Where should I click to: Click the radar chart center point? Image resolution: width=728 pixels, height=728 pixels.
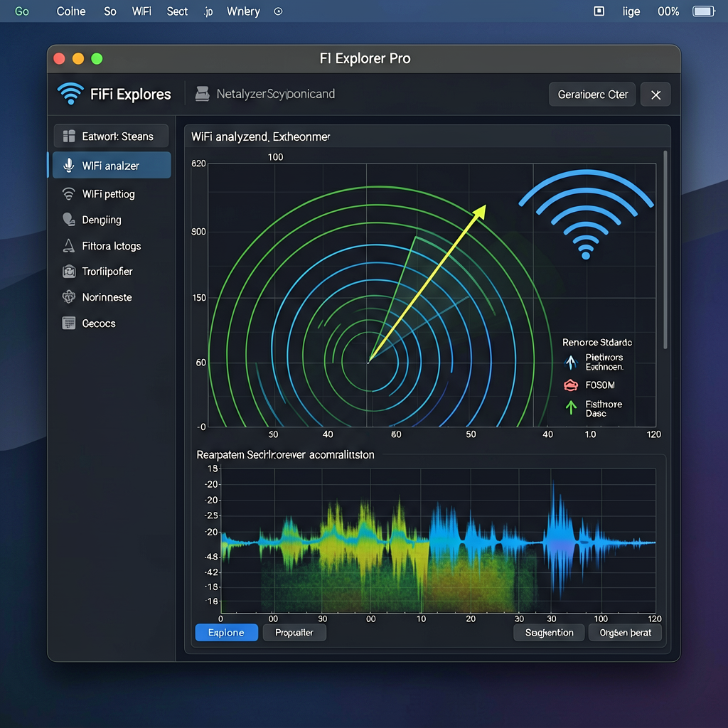coord(368,362)
